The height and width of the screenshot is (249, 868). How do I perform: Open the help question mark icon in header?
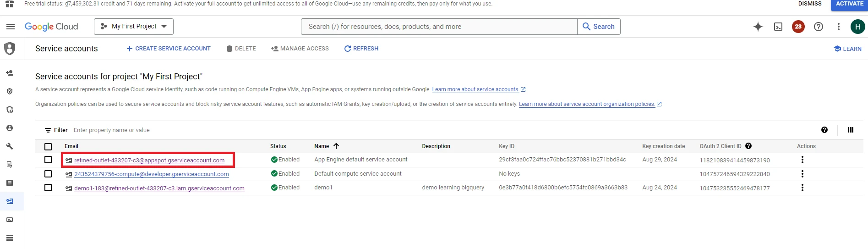click(819, 27)
